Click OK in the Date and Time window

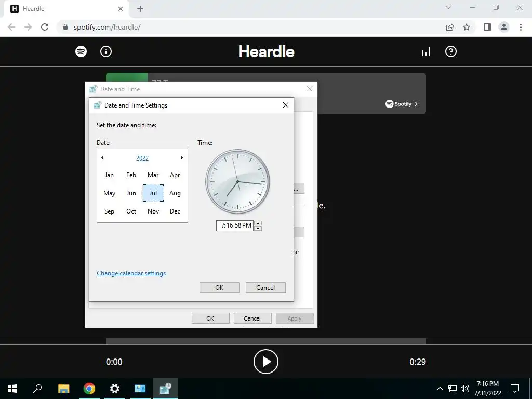pos(210,318)
